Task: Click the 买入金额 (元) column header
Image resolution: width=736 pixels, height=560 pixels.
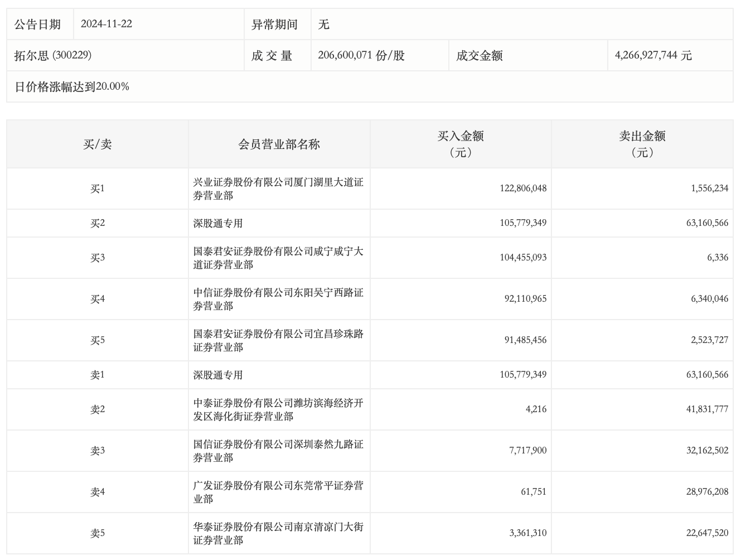Action: (460, 144)
